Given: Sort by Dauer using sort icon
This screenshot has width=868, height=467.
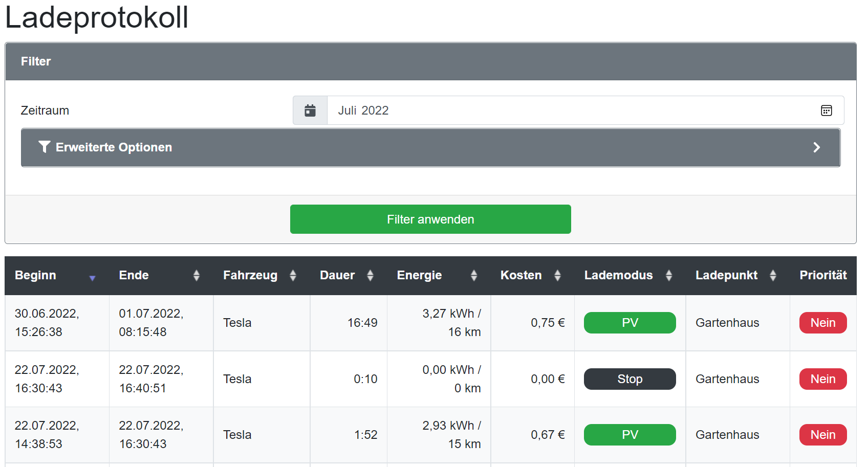Looking at the screenshot, I should (370, 276).
